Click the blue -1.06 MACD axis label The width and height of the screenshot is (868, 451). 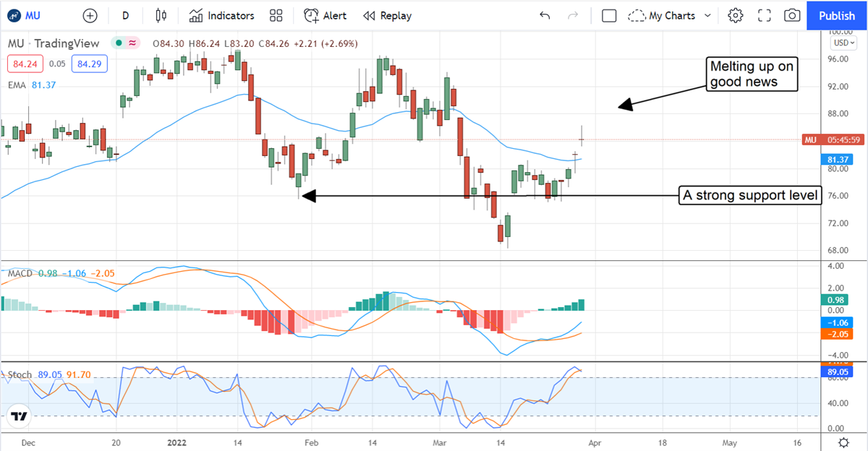836,322
